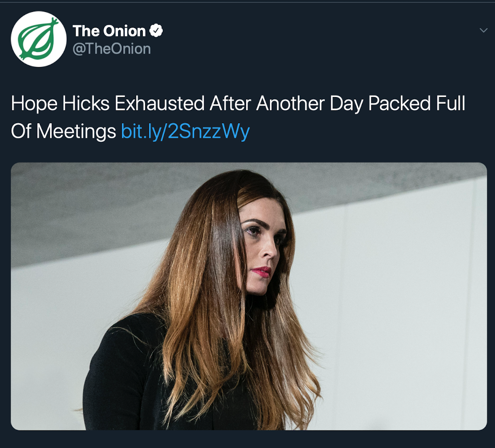Click the word "Meetings" in the tweet
Screen dimensions: 495x448
(76, 131)
